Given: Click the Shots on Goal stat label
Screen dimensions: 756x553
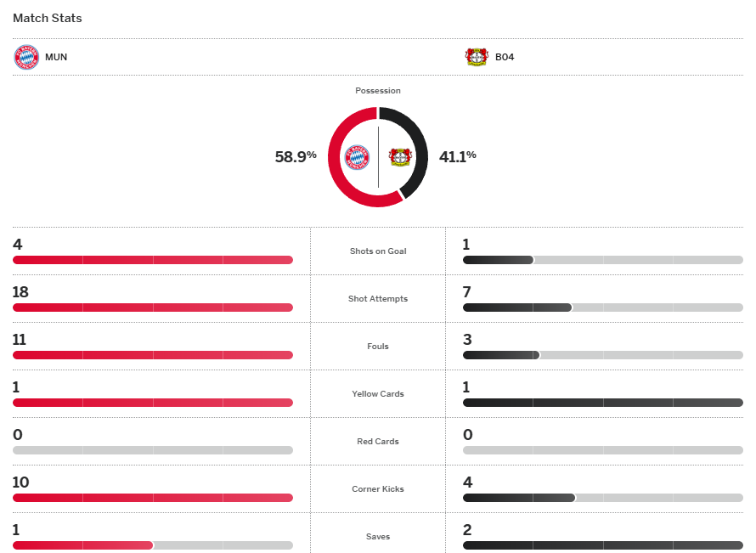Looking at the screenshot, I should (378, 251).
